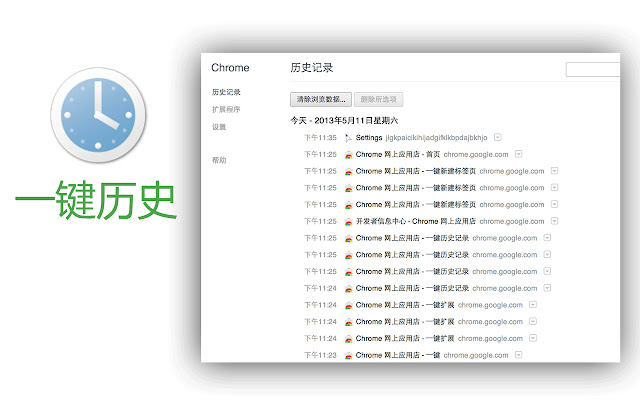The height and width of the screenshot is (400, 640).
Task: Click the 删除所选项 button
Action: pos(378,99)
